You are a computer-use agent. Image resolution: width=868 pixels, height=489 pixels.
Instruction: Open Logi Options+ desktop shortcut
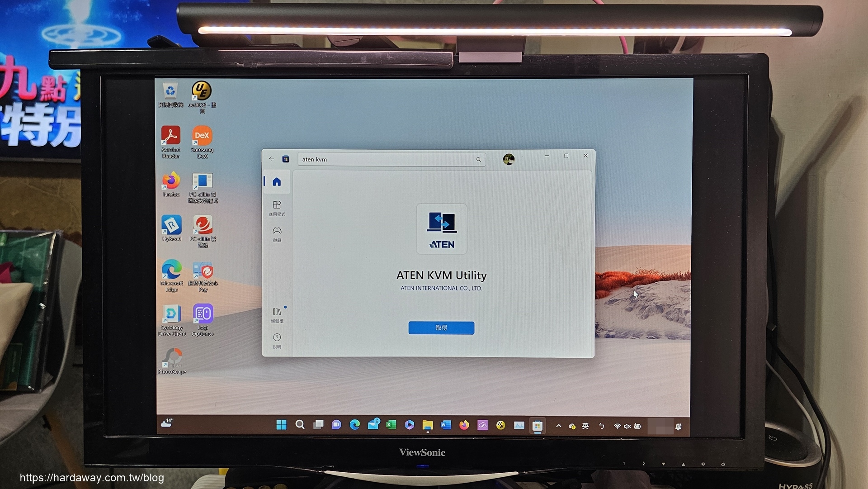tap(203, 320)
